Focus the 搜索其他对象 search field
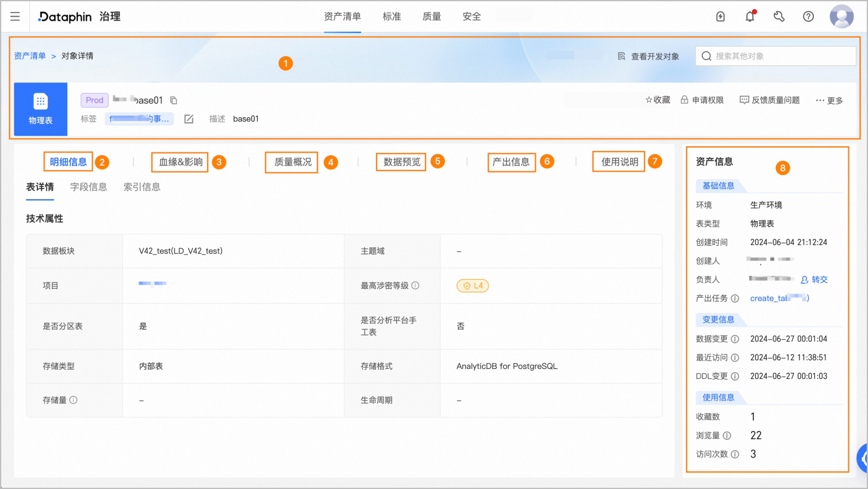The image size is (868, 489). (775, 56)
